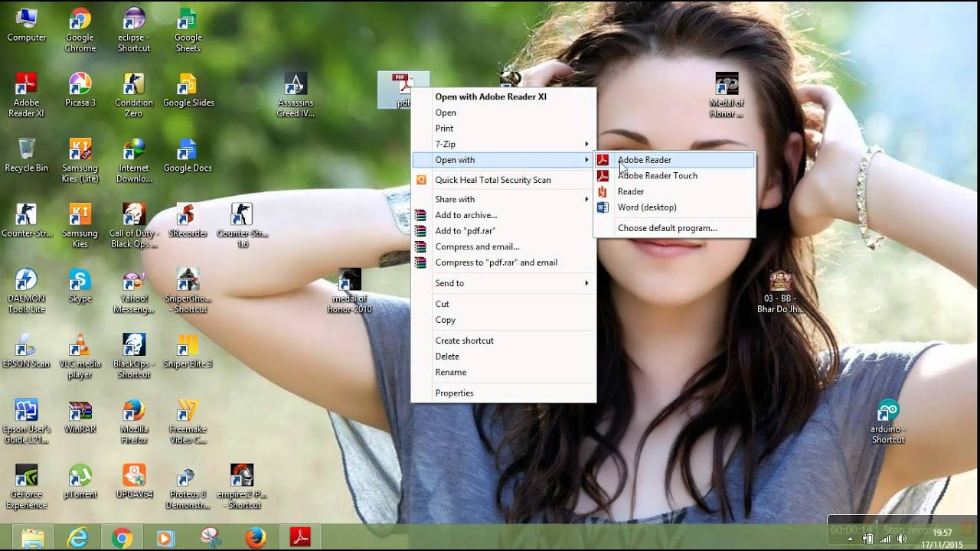Select the arduino shortcut icon
The image size is (980, 551).
coord(888,421)
